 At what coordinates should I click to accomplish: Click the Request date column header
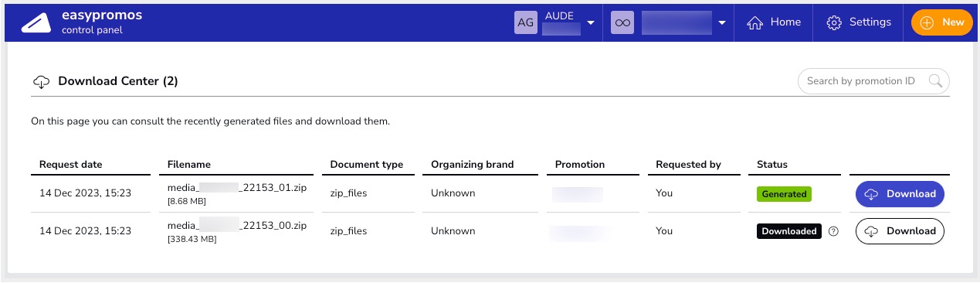tap(70, 165)
